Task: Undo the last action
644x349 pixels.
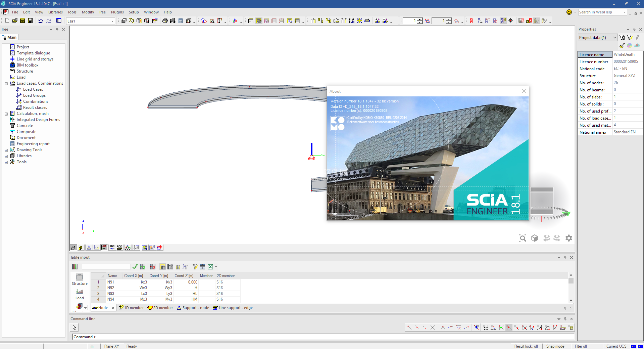Action: (x=41, y=21)
